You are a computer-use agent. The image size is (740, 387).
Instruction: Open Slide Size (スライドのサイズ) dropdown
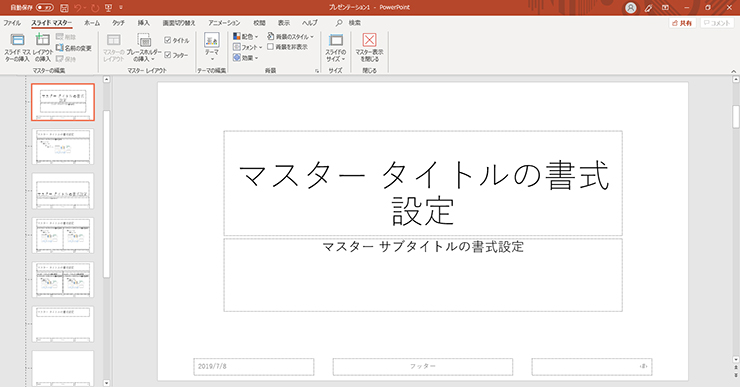(336, 47)
